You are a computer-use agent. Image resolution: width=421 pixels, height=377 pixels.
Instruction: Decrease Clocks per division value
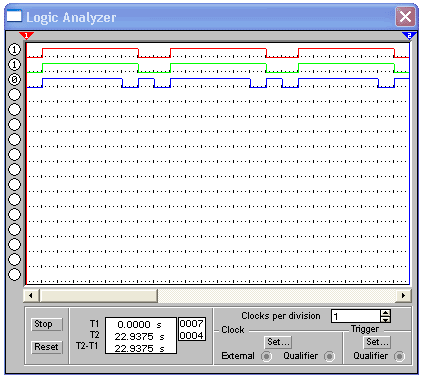[x=386, y=319]
